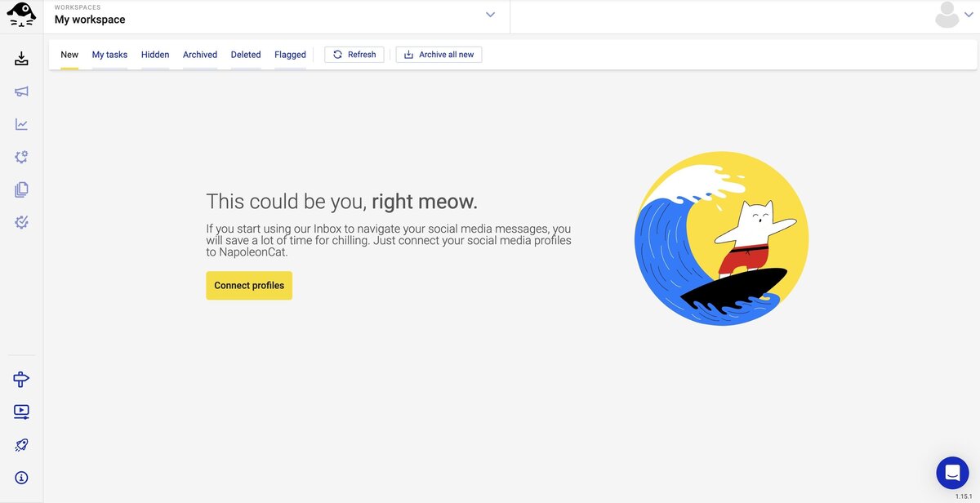Viewport: 980px width, 503px height.
Task: Click the NapoleonCat logo icon
Action: click(21, 15)
